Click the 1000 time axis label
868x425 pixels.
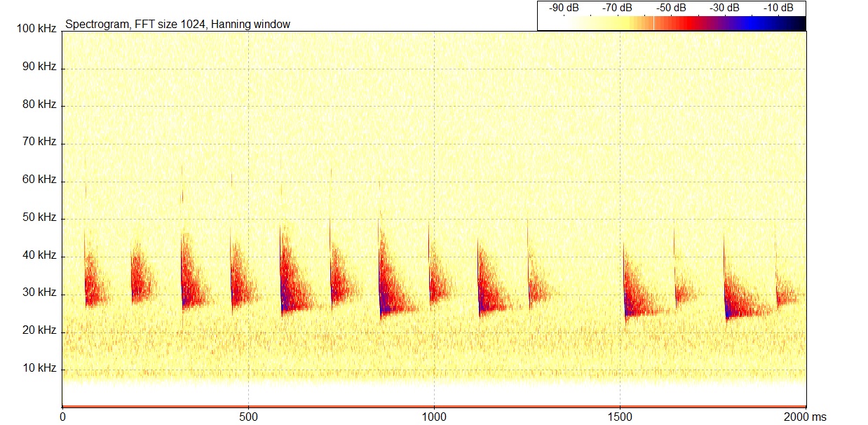point(434,417)
